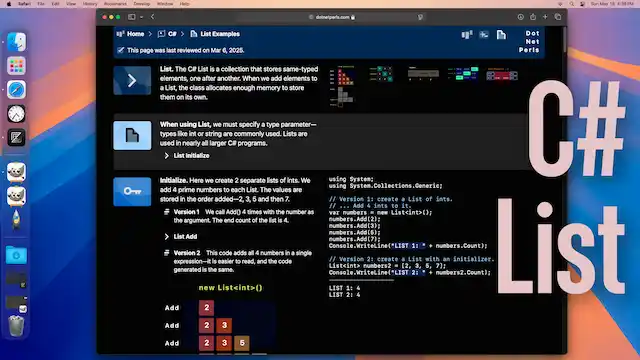
Task: Show tab overview icon in Safari
Action: point(558,17)
